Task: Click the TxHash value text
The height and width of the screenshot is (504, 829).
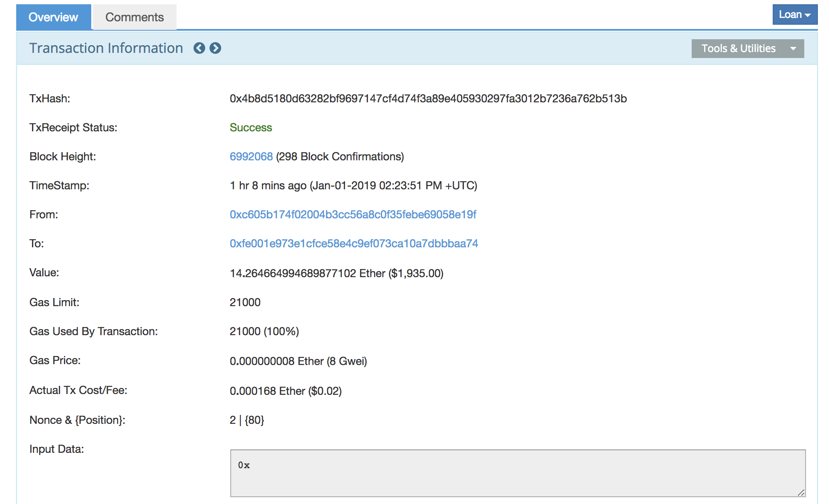Action: coord(428,98)
